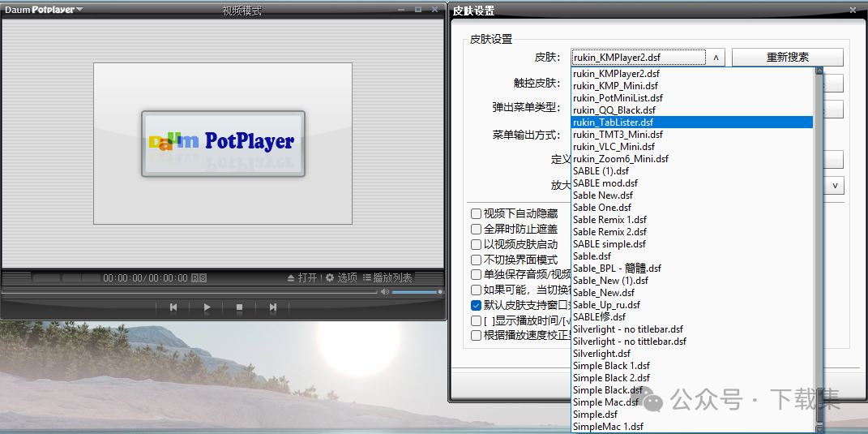Viewport: 868px width, 434px height.
Task: Select Sable.dsf entry
Action: [692, 256]
